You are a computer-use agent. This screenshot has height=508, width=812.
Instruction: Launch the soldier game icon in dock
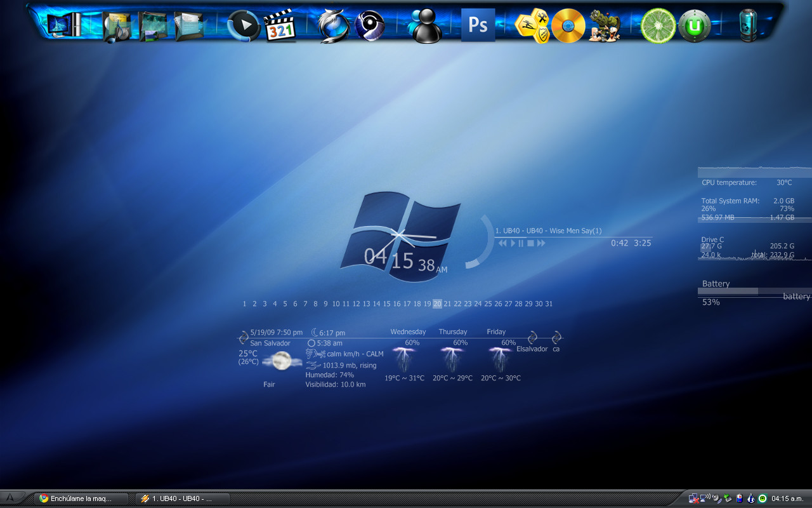coord(604,26)
